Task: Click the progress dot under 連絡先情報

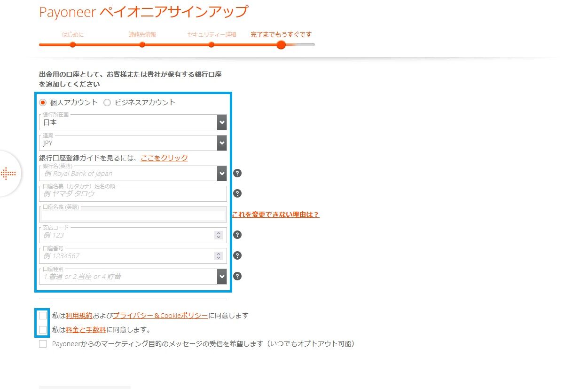Action: click(x=142, y=45)
